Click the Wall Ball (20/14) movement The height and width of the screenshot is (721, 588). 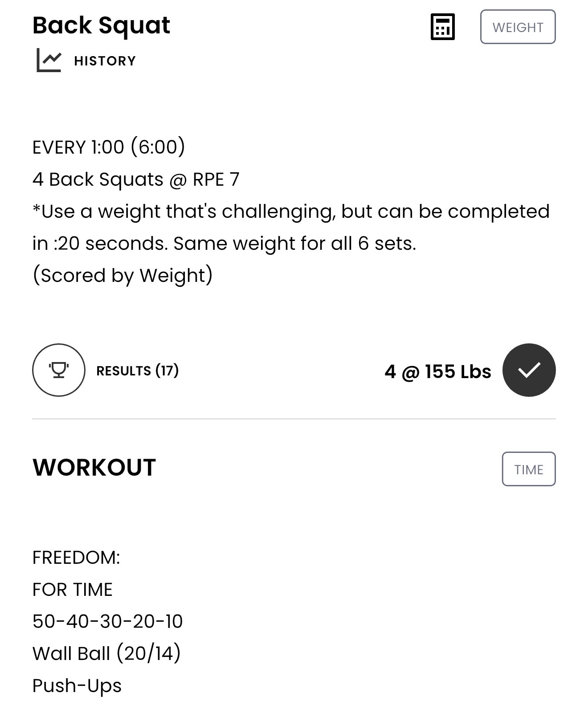106,653
